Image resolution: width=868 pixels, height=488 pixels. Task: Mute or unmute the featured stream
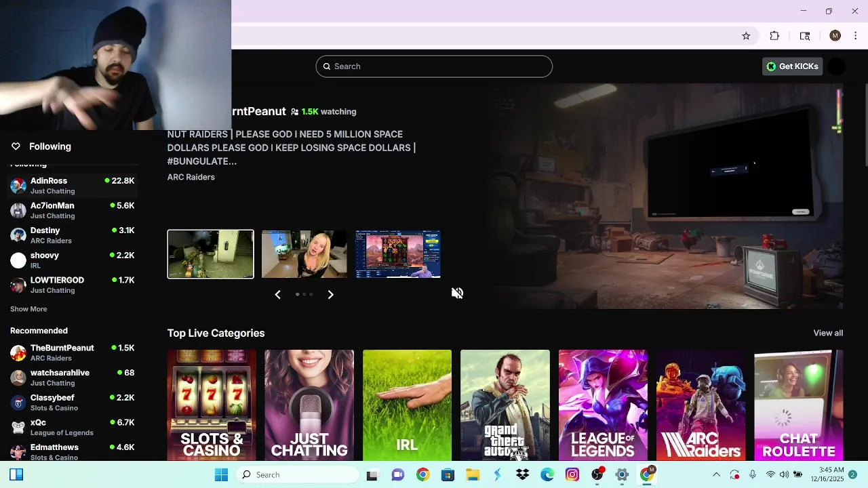(x=457, y=293)
